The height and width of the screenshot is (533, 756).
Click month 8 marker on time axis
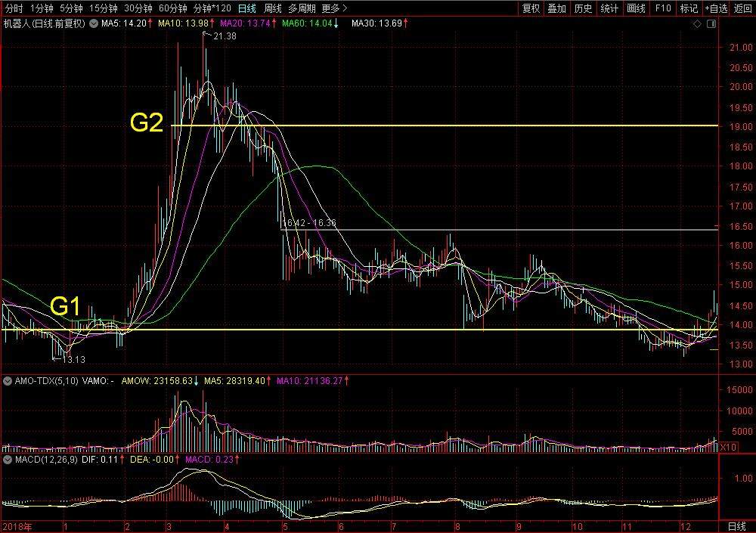coord(457,527)
